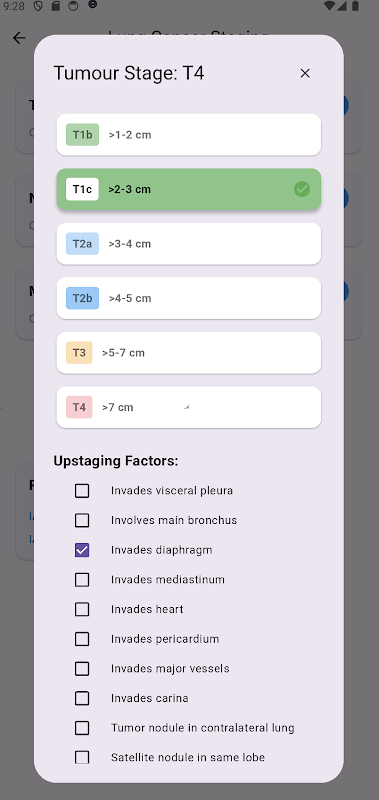
Task: Select the T1b green badge
Action: pyautogui.click(x=82, y=135)
